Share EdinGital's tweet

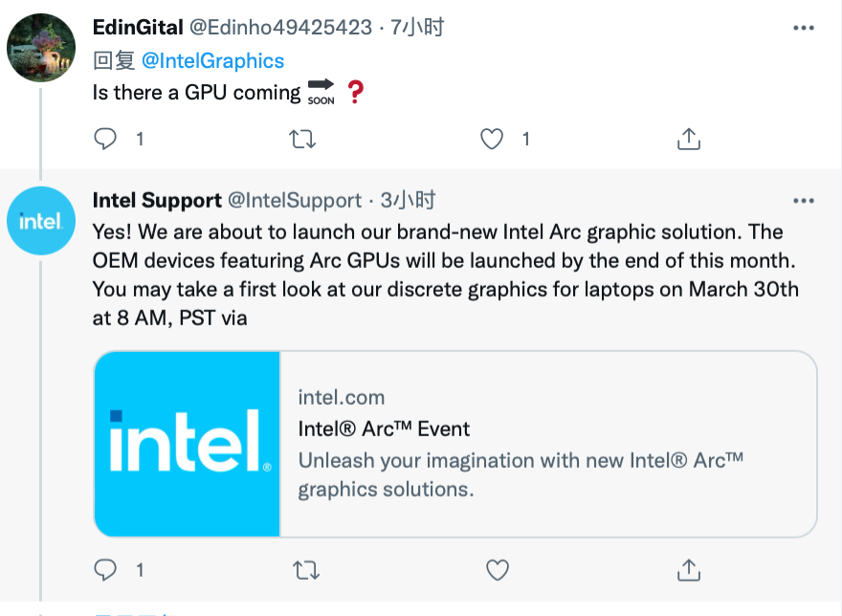click(688, 140)
